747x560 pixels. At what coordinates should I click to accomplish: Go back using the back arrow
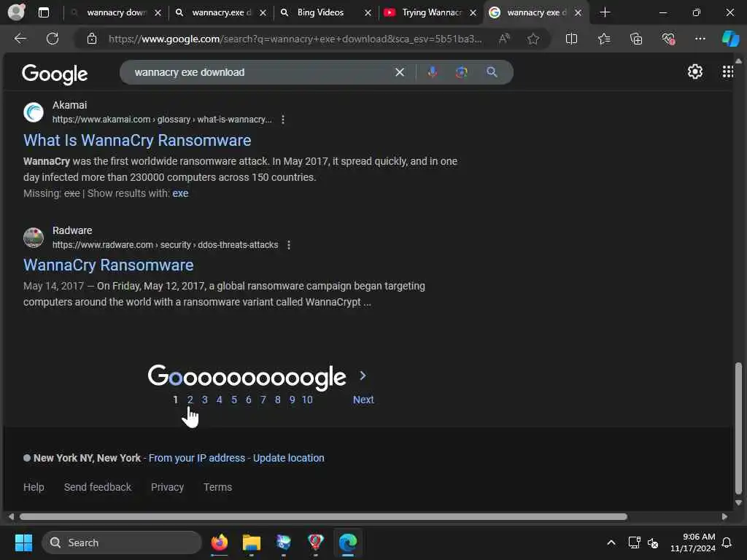tap(20, 39)
